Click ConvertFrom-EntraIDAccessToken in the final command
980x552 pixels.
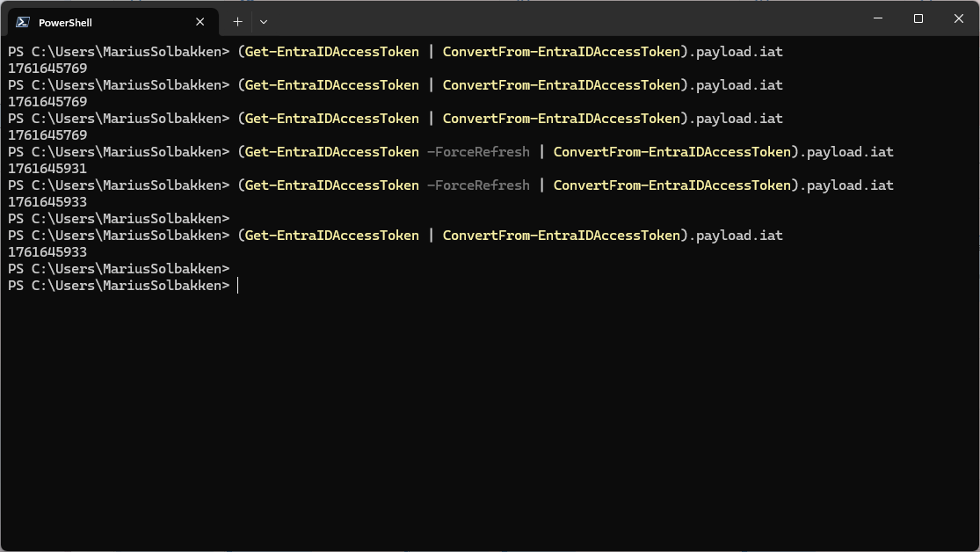561,236
